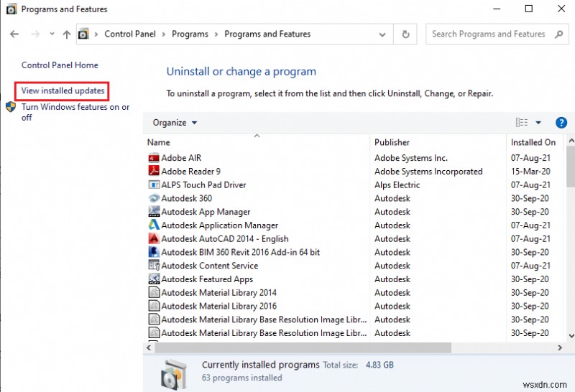575x392 pixels.
Task: Select Autodesk AutoCAD 2014 - English entry
Action: (x=225, y=239)
